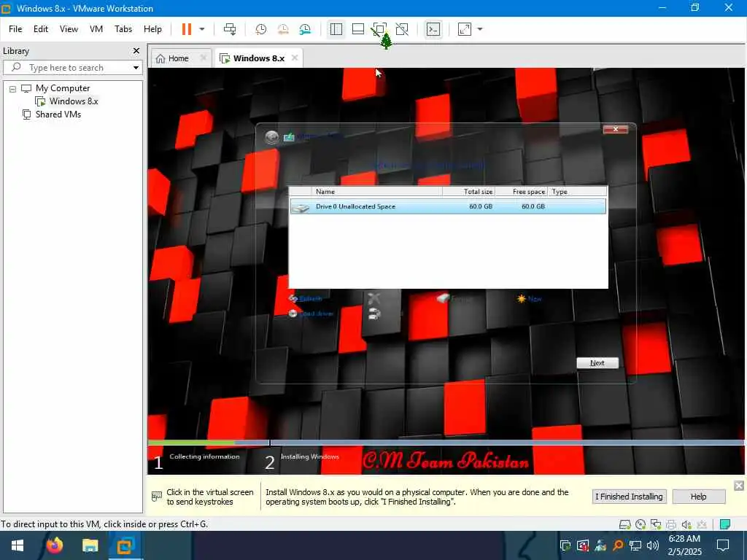
Task: Click the Send Ctrl+Alt+Del toolbar icon
Action: (x=230, y=29)
